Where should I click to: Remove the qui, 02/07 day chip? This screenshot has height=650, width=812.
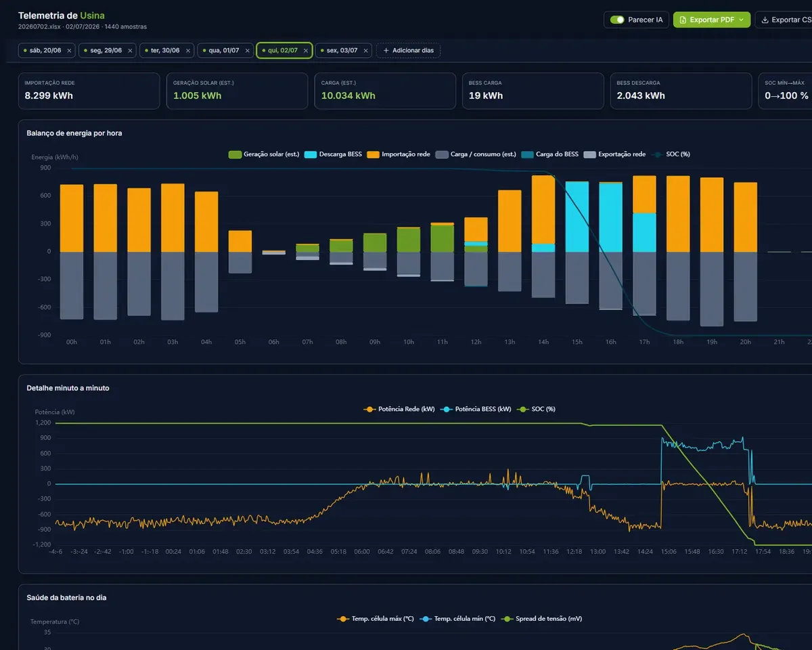coord(306,51)
